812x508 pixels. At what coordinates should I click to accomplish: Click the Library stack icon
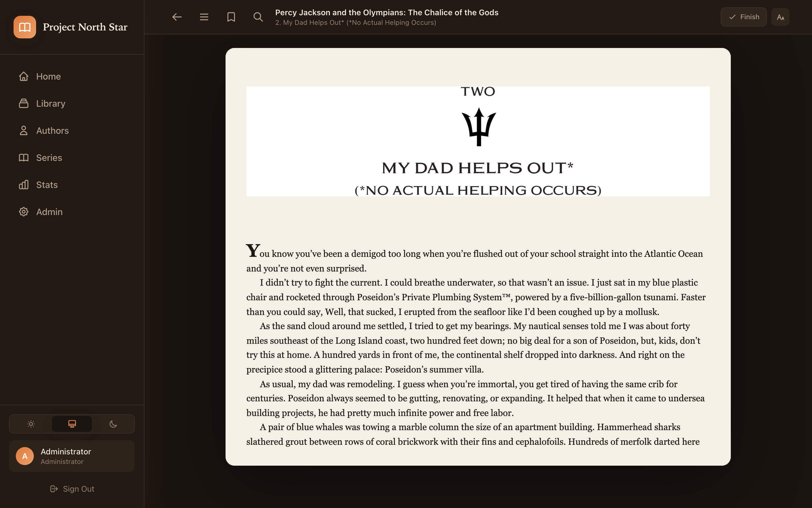click(23, 104)
